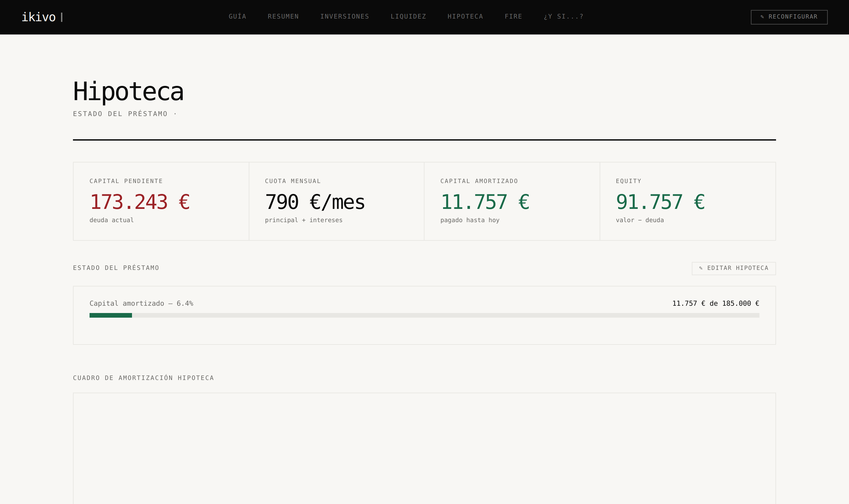Select the Cuota Mensual card
This screenshot has width=849, height=504.
337,201
